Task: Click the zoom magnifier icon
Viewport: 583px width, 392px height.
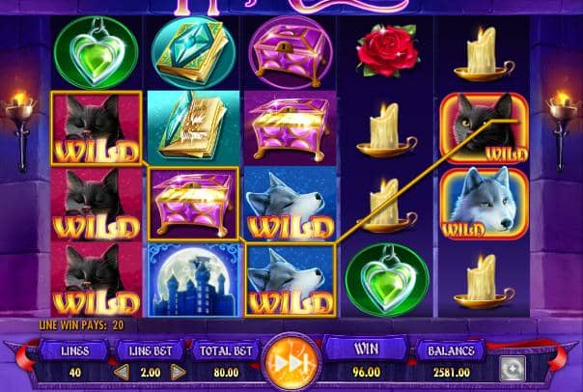Action: pos(513,369)
